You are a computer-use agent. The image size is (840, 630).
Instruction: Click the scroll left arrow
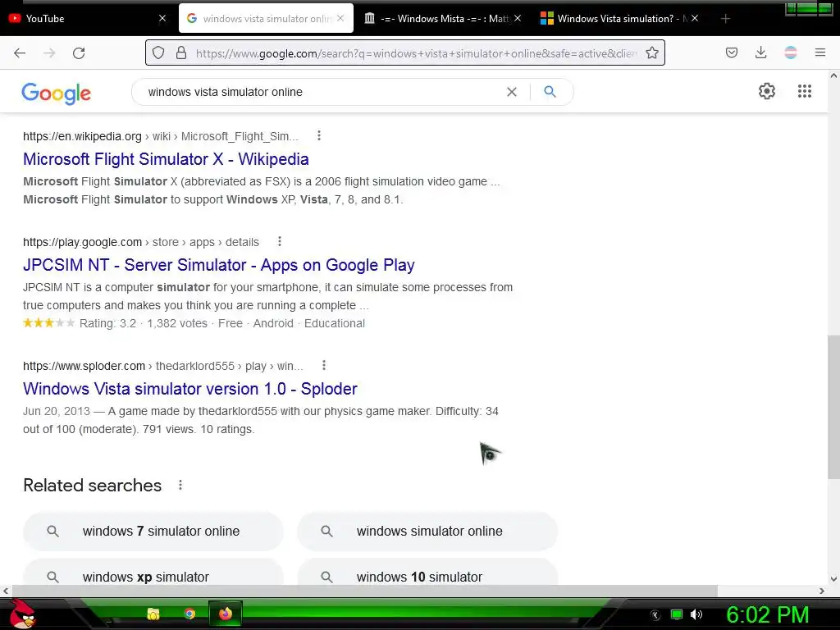point(6,591)
